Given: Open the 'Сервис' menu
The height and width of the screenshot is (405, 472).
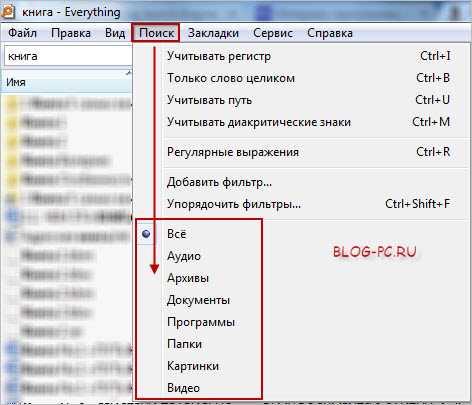Looking at the screenshot, I should click(x=273, y=33).
